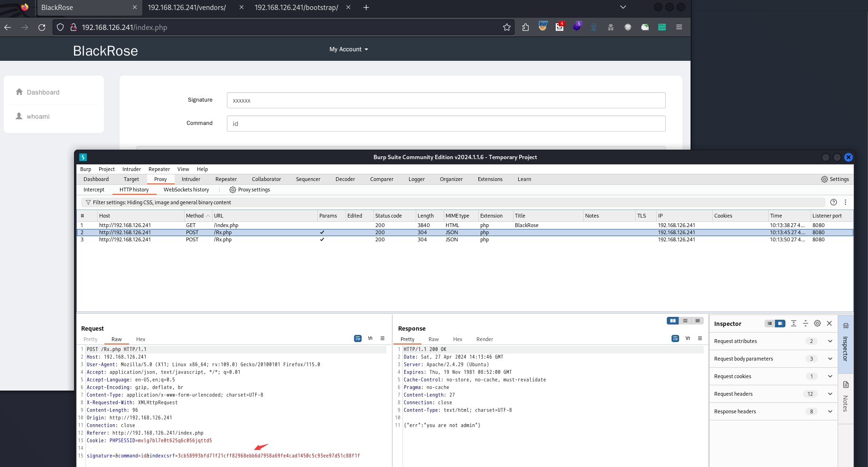Dock Inspector panel to the right

(x=780, y=324)
